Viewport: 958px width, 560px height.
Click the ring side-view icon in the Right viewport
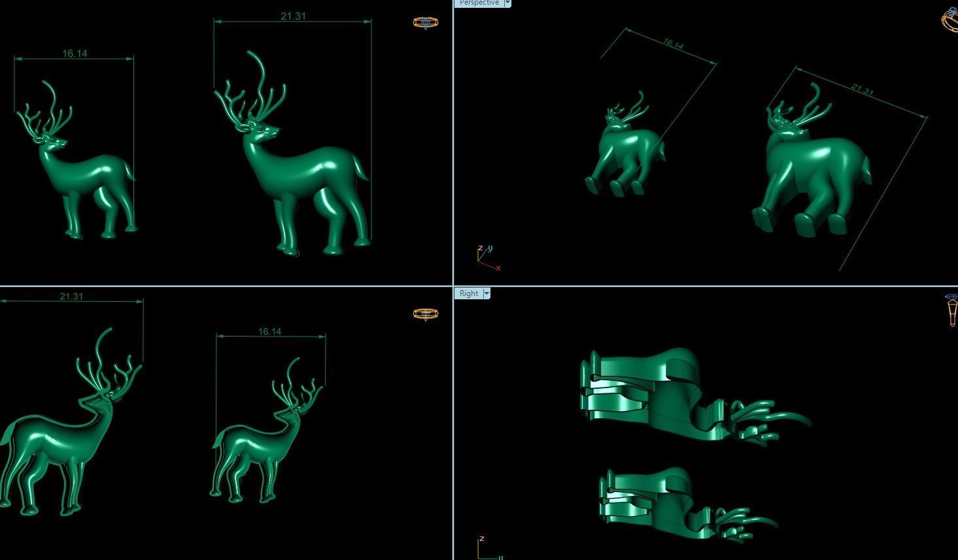coord(951,310)
